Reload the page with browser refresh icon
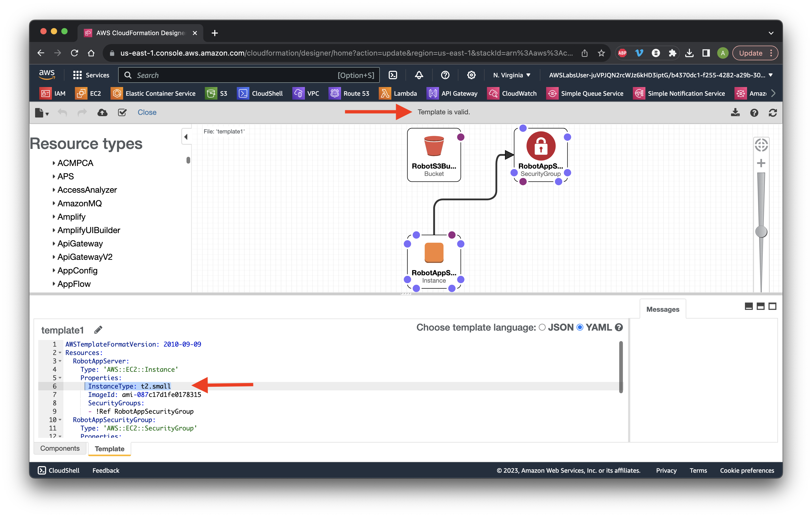 (x=75, y=53)
